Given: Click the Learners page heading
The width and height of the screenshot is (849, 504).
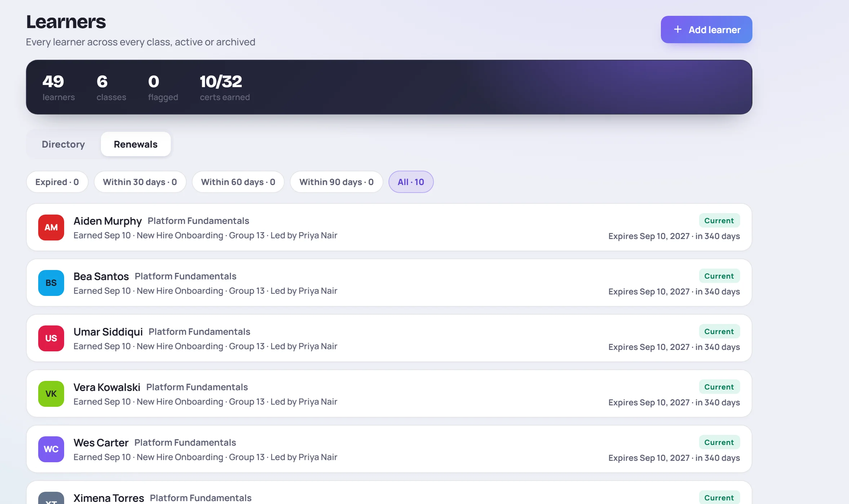Looking at the screenshot, I should pyautogui.click(x=66, y=22).
